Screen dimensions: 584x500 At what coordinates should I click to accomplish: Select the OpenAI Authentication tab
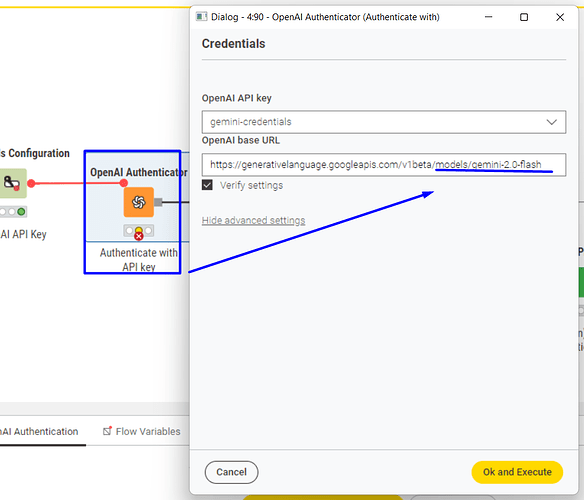coord(39,431)
